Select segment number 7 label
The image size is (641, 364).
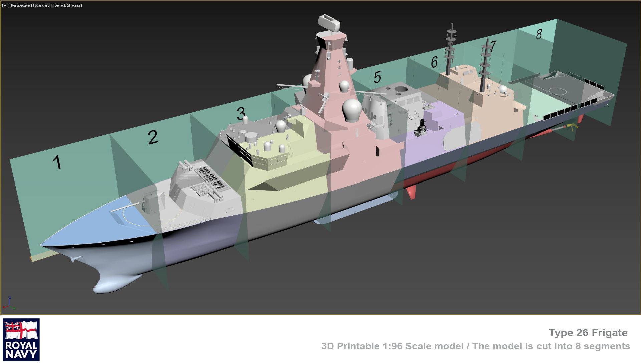point(493,46)
